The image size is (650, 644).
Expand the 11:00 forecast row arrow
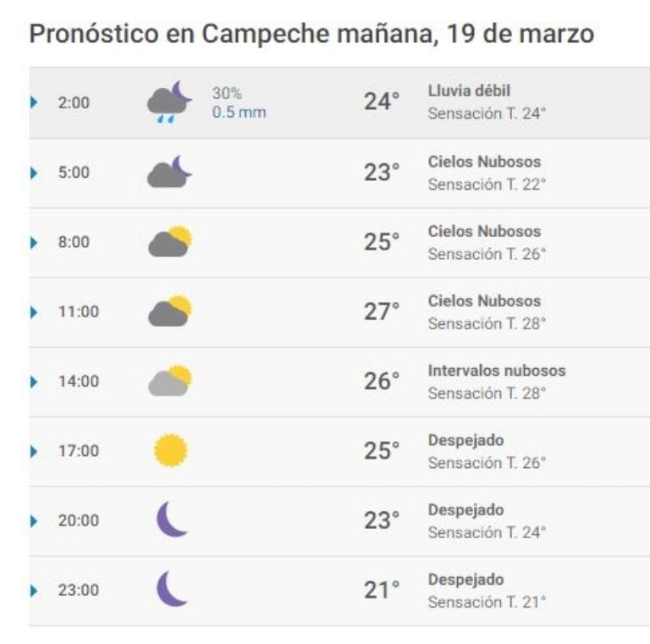(34, 312)
